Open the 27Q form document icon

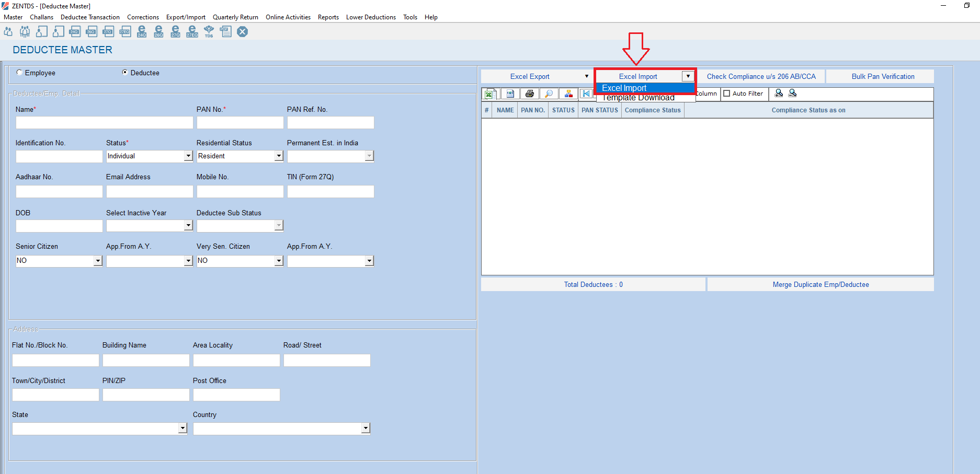point(108,31)
